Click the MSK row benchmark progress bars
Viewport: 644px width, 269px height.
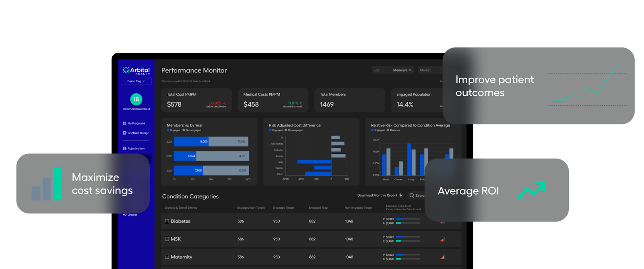[x=408, y=239]
